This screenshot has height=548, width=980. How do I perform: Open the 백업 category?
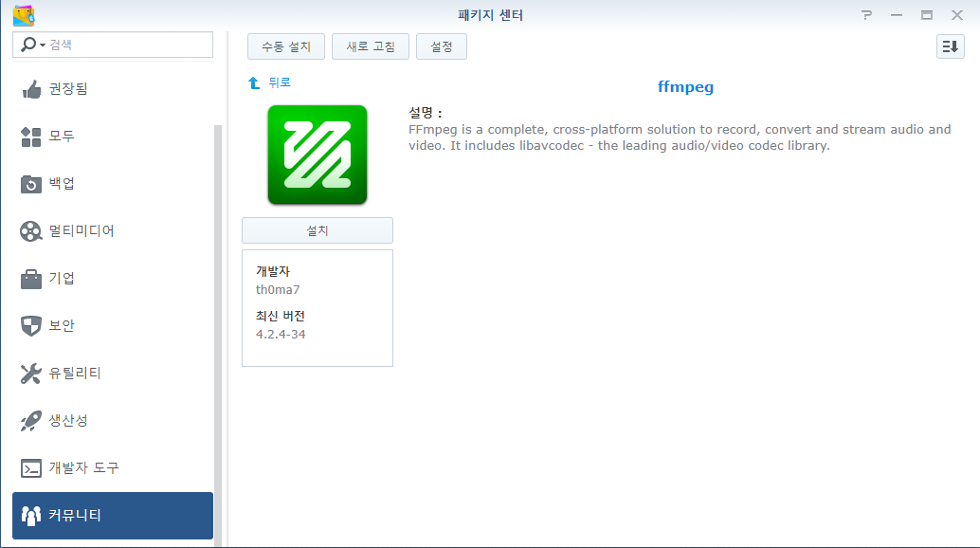tap(62, 184)
